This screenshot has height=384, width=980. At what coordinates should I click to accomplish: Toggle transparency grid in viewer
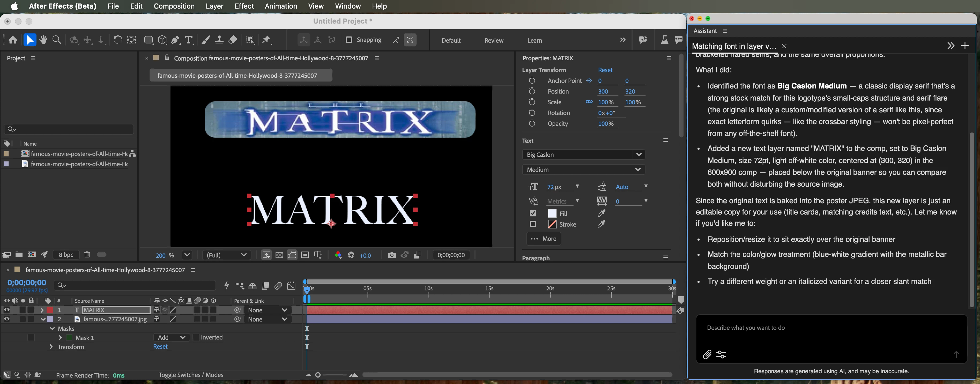[279, 255]
